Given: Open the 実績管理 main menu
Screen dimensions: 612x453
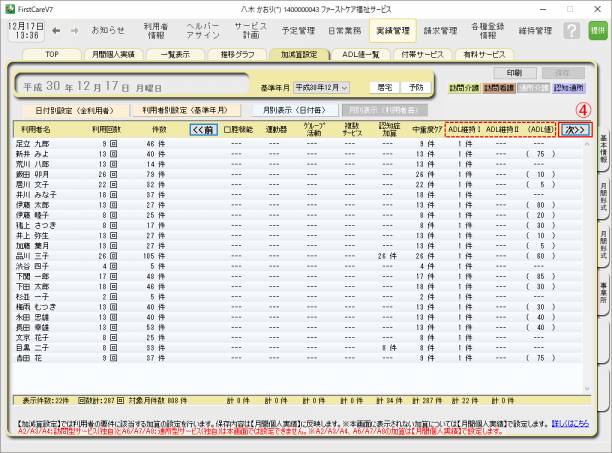Looking at the screenshot, I should point(394,30).
